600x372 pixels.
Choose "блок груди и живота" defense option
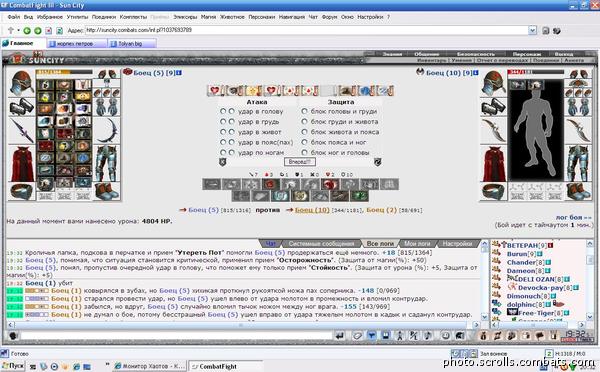pos(304,122)
